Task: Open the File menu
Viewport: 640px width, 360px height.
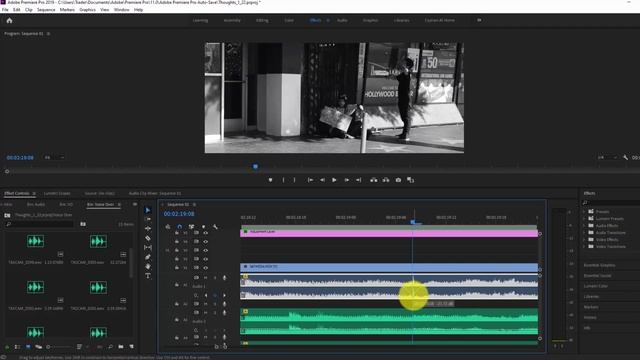Action: tap(5, 9)
